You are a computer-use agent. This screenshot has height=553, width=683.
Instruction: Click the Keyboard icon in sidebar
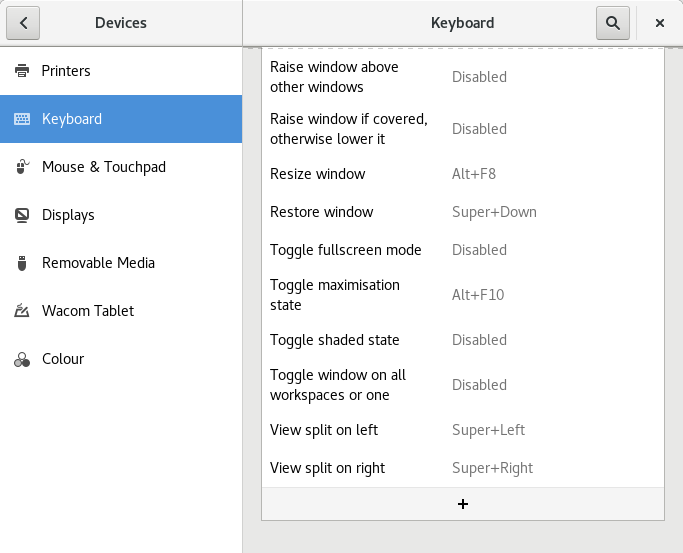click(x=22, y=119)
